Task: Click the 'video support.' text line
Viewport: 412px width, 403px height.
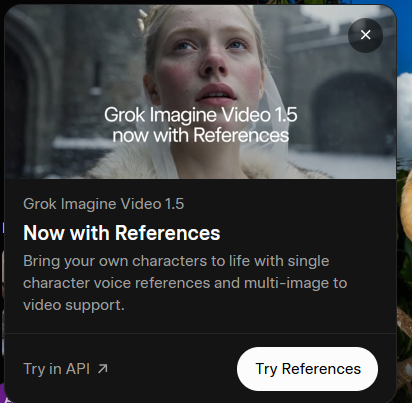Action: click(74, 305)
